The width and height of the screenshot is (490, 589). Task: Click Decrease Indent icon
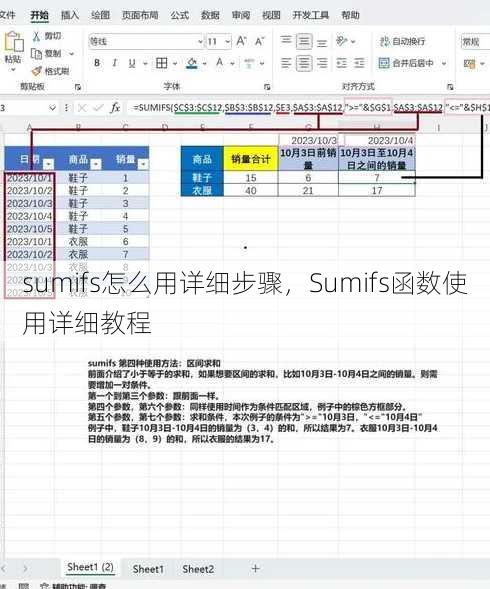(341, 63)
